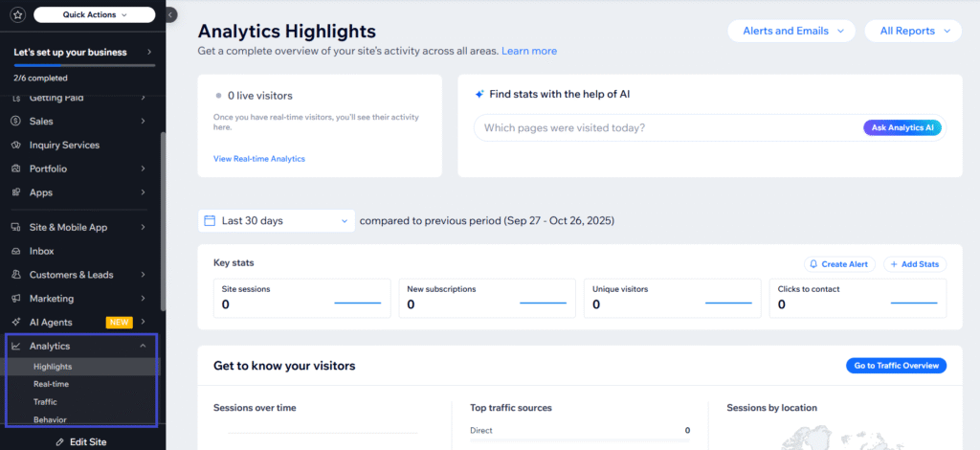Click the star icon beside Quick Actions
The image size is (980, 450).
coord(16,14)
